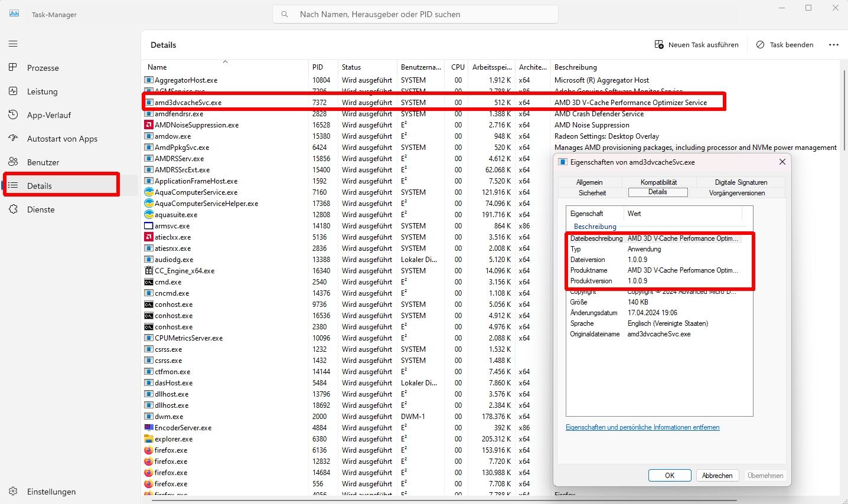Click the atieclxx.exe AMD icon
The image size is (848, 504).
coord(149,237)
